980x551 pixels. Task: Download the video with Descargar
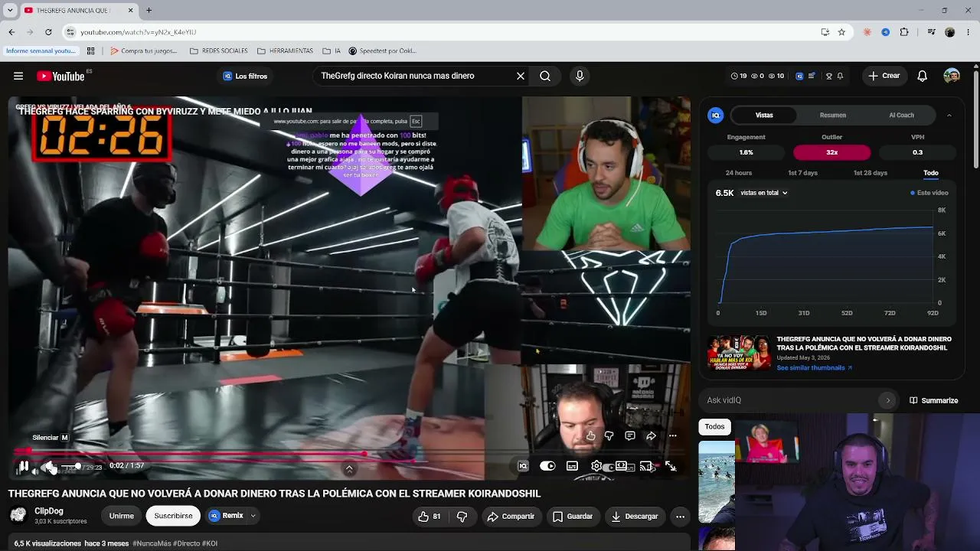tap(635, 517)
